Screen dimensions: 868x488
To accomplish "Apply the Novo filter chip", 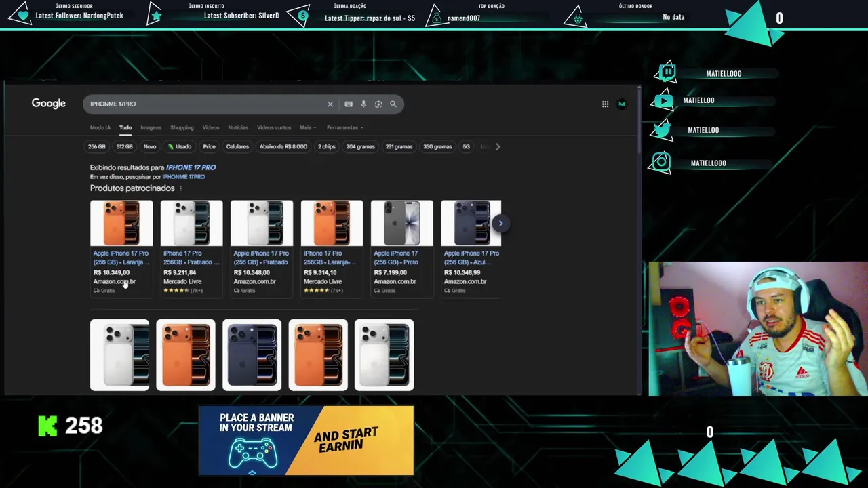I will tap(150, 146).
